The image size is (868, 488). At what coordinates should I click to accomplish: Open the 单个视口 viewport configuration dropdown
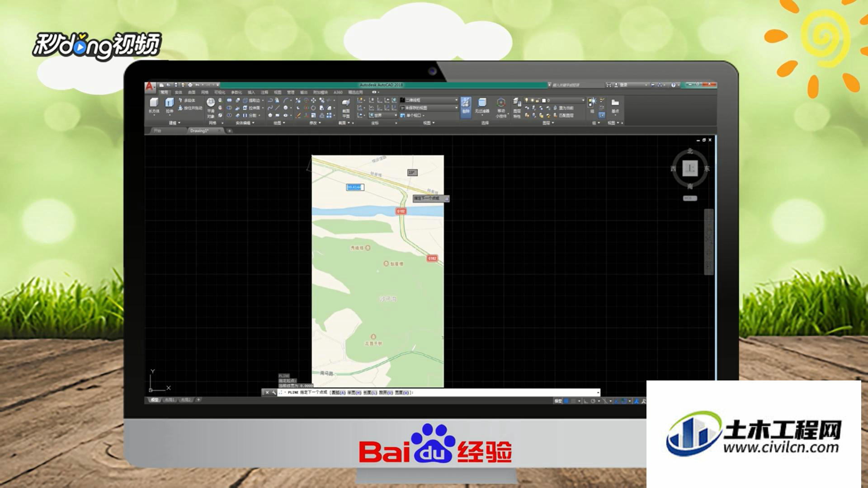coord(412,115)
